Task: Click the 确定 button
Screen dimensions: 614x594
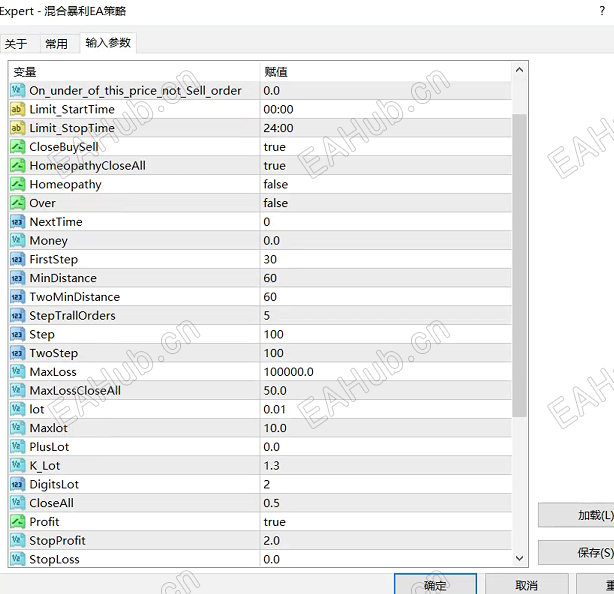Action: 435,585
